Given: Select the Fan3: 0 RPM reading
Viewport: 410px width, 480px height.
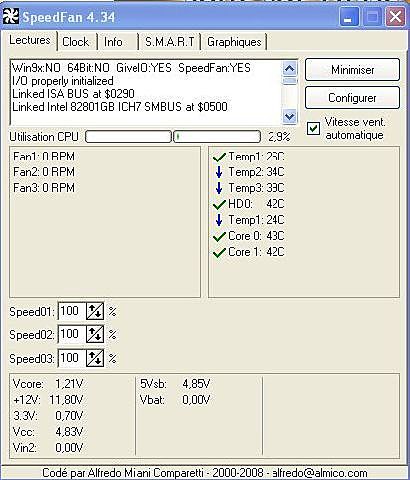Looking at the screenshot, I should 44,188.
